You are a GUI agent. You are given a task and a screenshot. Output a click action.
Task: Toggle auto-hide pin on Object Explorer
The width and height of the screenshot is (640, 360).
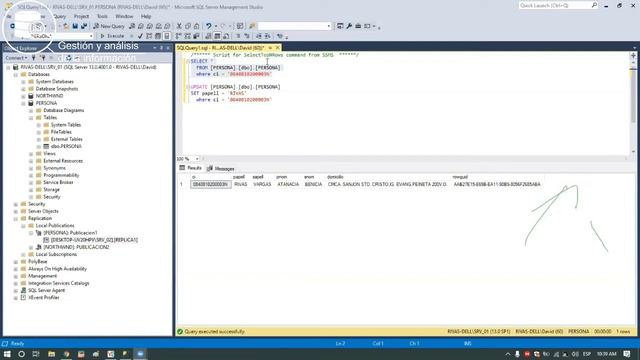tap(162, 48)
